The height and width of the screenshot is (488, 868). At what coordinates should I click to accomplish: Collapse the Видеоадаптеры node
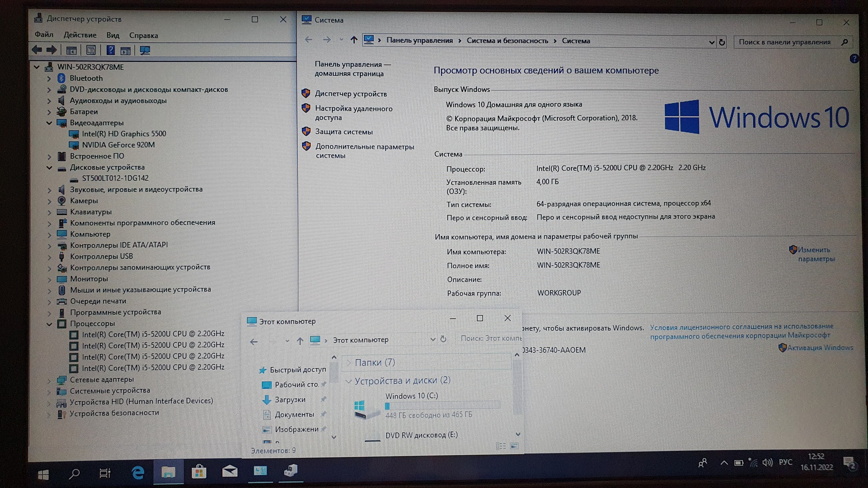tap(49, 123)
